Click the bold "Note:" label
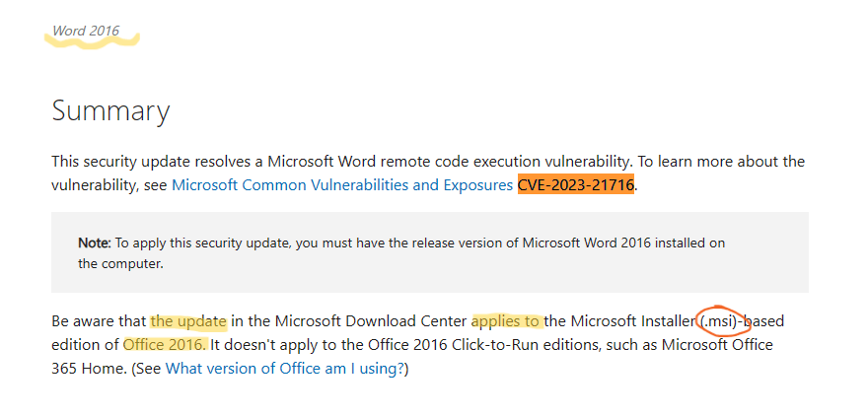The image size is (868, 416). [95, 243]
